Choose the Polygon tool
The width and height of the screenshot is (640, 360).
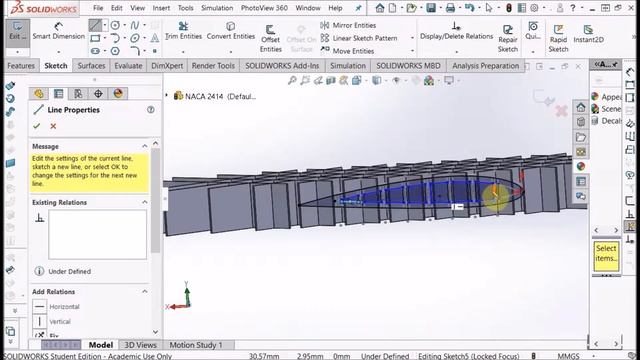(115, 51)
